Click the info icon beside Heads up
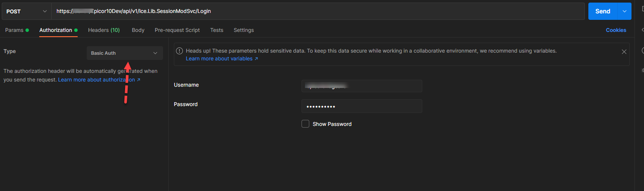Image resolution: width=644 pixels, height=191 pixels. coord(180,51)
